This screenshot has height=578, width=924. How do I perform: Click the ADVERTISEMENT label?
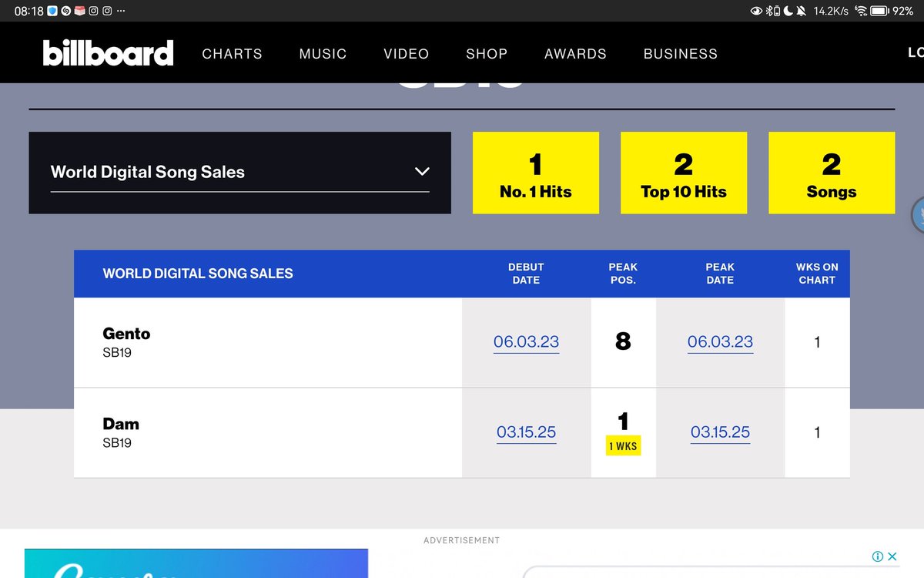461,541
